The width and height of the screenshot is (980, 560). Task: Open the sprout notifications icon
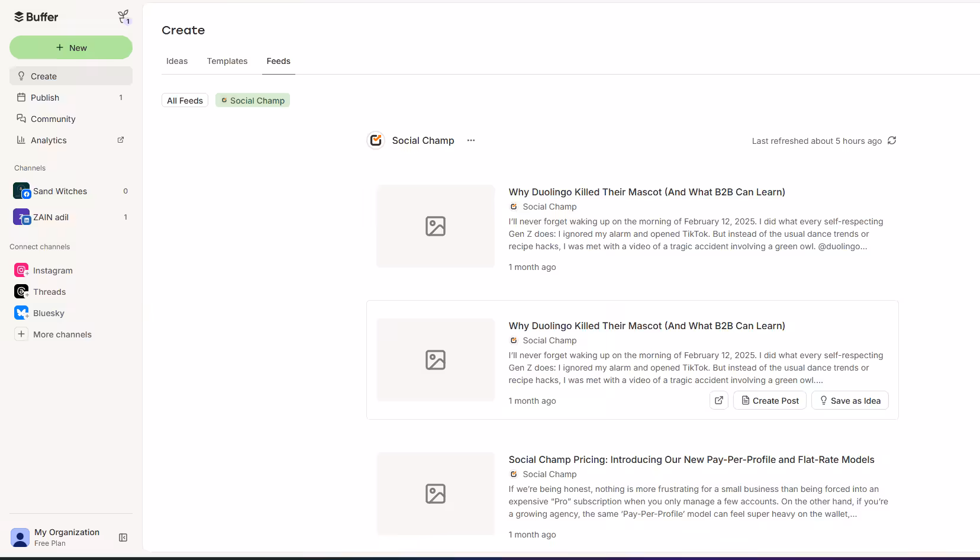point(123,17)
